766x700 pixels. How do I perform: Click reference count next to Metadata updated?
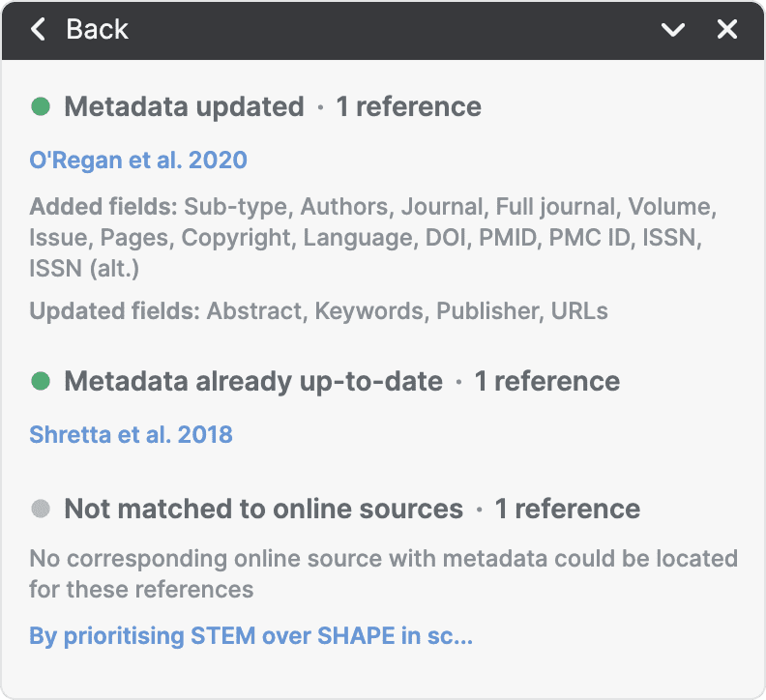pyautogui.click(x=408, y=106)
